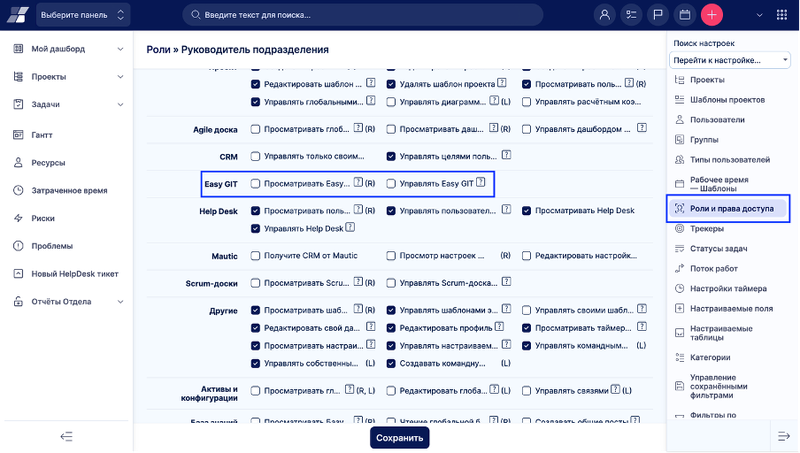Open the calendar icon in top bar
The image size is (800, 453).
(x=685, y=15)
